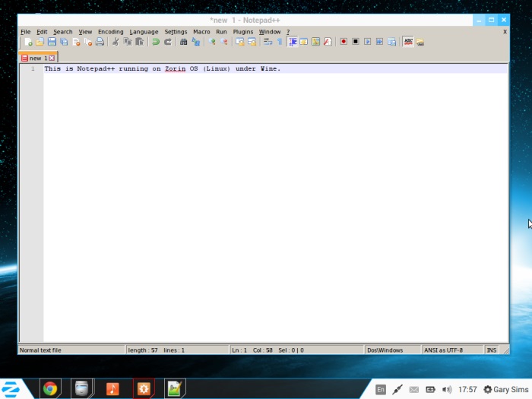The height and width of the screenshot is (399, 532).
Task: Toggle the ABC spell-check icon
Action: pyautogui.click(x=408, y=41)
